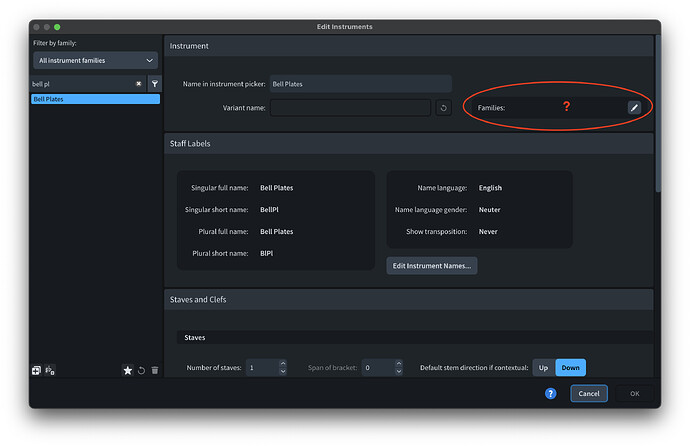Click the Singular full name value Bell Plates
The width and height of the screenshot is (690, 446).
point(276,188)
